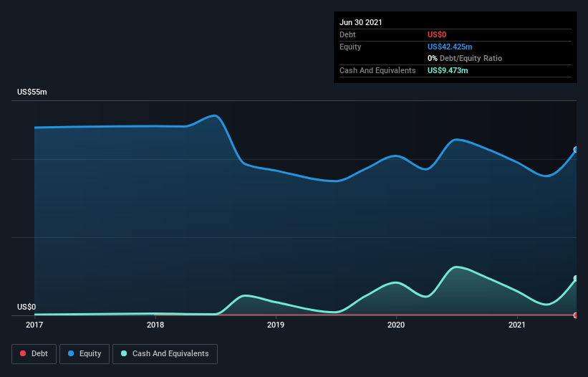The height and width of the screenshot is (377, 588).
Task: Click the Cash And Equivalents end point marker
Action: pos(577,278)
